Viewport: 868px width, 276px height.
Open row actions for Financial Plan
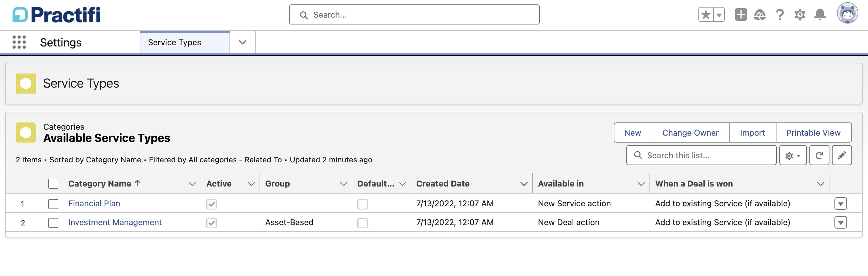coord(841,203)
